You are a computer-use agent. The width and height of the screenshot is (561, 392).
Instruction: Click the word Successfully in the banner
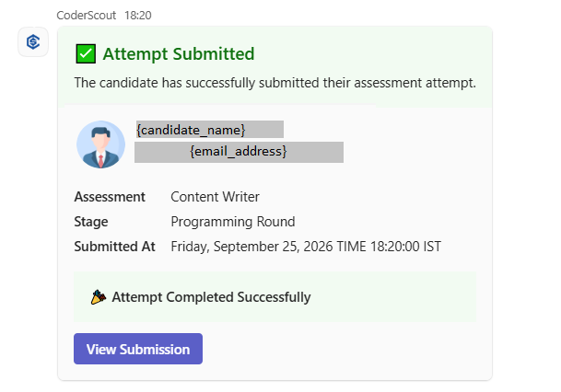point(274,297)
